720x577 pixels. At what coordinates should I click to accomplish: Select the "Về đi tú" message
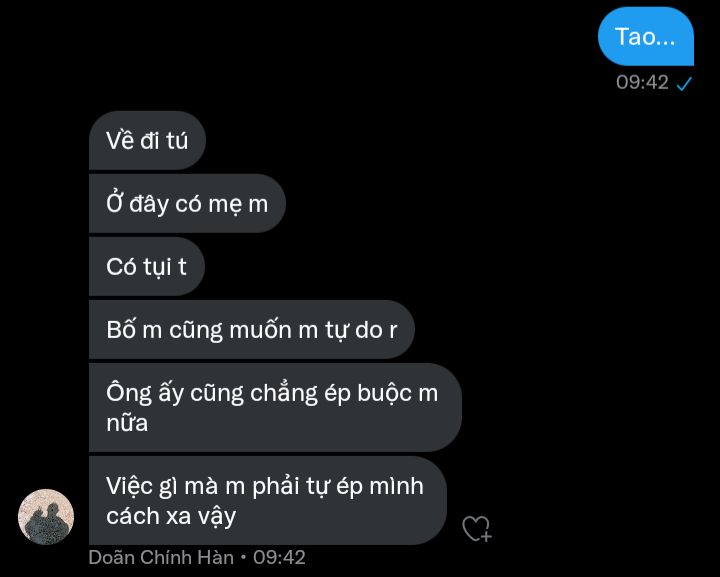(x=147, y=140)
